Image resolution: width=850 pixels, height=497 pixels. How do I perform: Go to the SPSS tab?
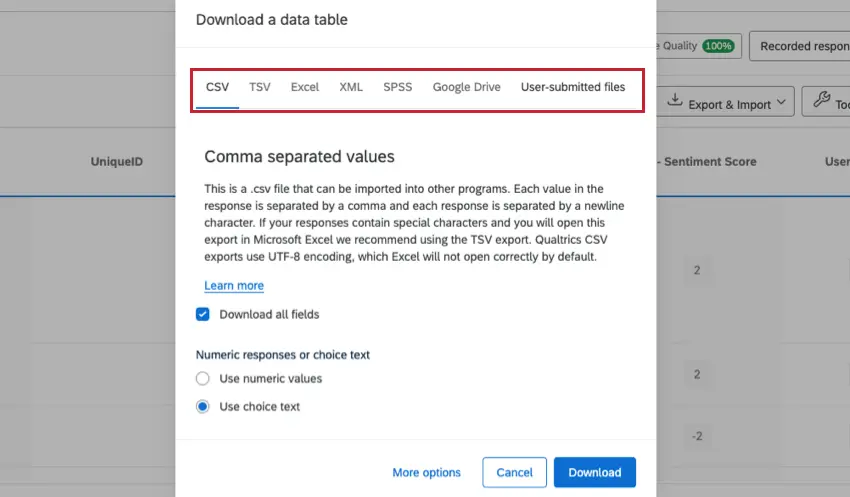click(x=397, y=87)
